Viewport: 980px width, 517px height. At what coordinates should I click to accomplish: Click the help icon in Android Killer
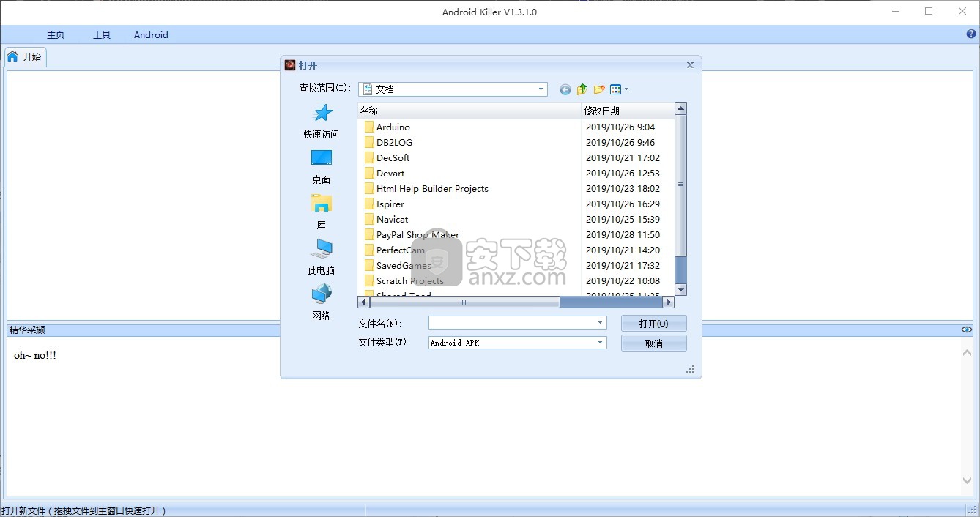point(972,34)
